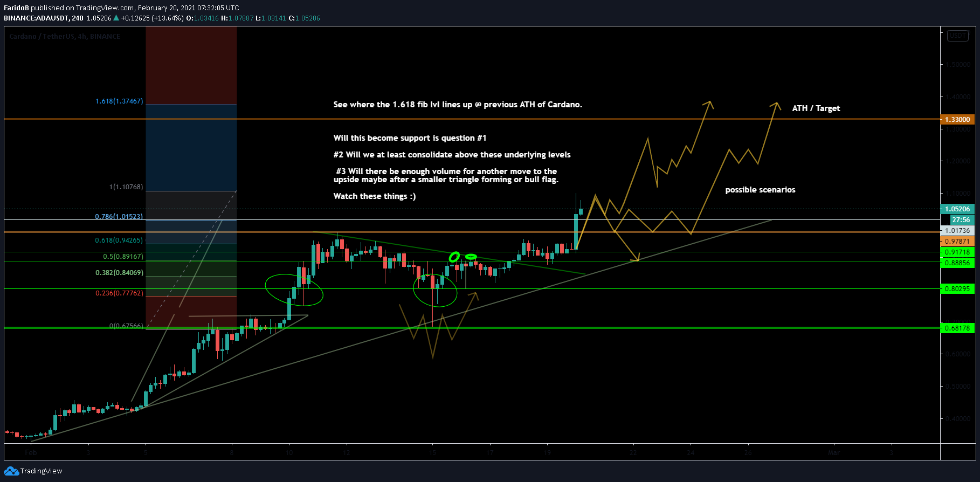Click the 0.786(1.01523) fib level label
This screenshot has height=482, width=980.
[x=119, y=217]
